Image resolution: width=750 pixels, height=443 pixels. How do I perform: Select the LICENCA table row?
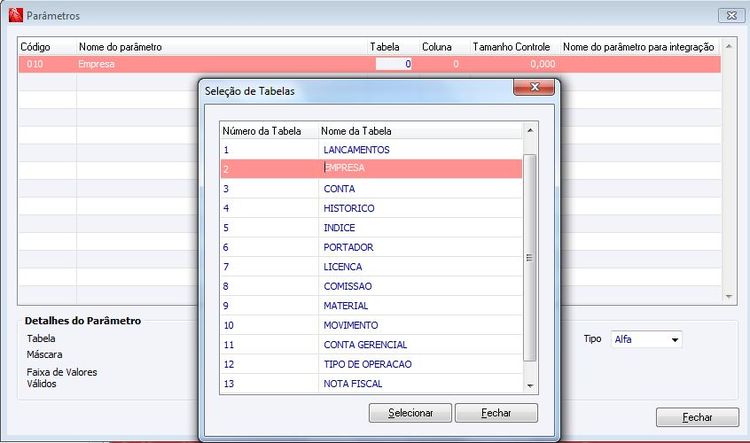pyautogui.click(x=371, y=266)
